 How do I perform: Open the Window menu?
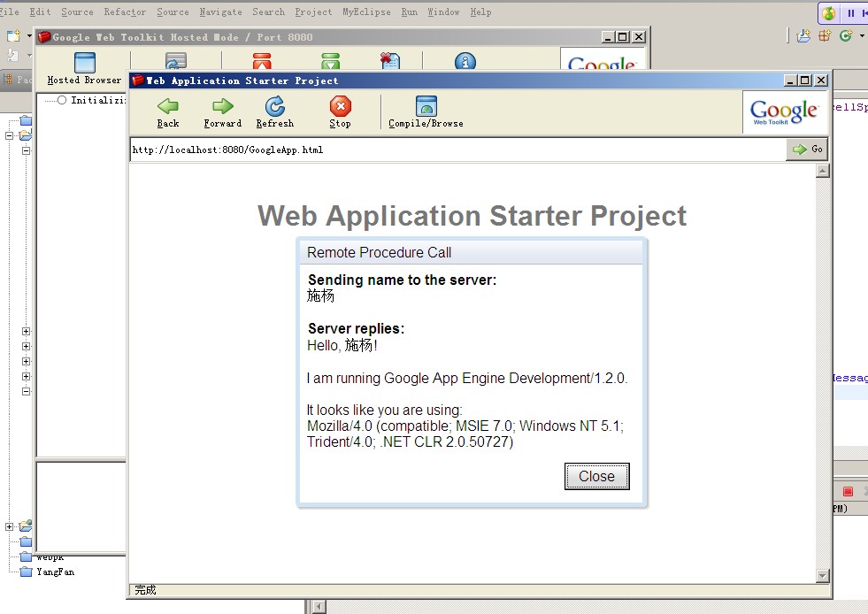443,12
